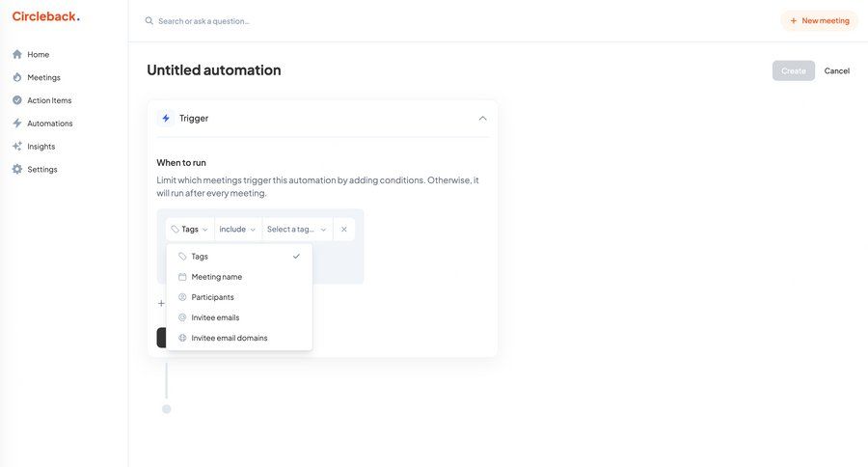The width and height of the screenshot is (868, 467).
Task: Open the Meetings section
Action: (x=43, y=77)
